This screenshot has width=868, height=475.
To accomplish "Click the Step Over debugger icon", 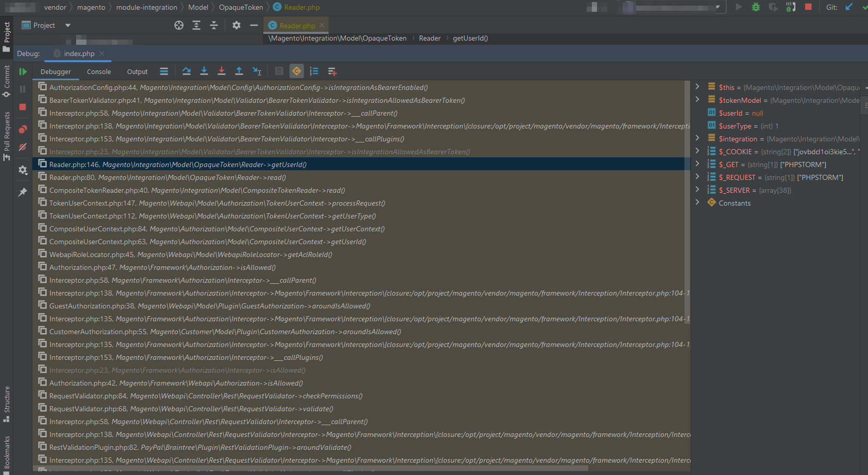I will pyautogui.click(x=186, y=71).
